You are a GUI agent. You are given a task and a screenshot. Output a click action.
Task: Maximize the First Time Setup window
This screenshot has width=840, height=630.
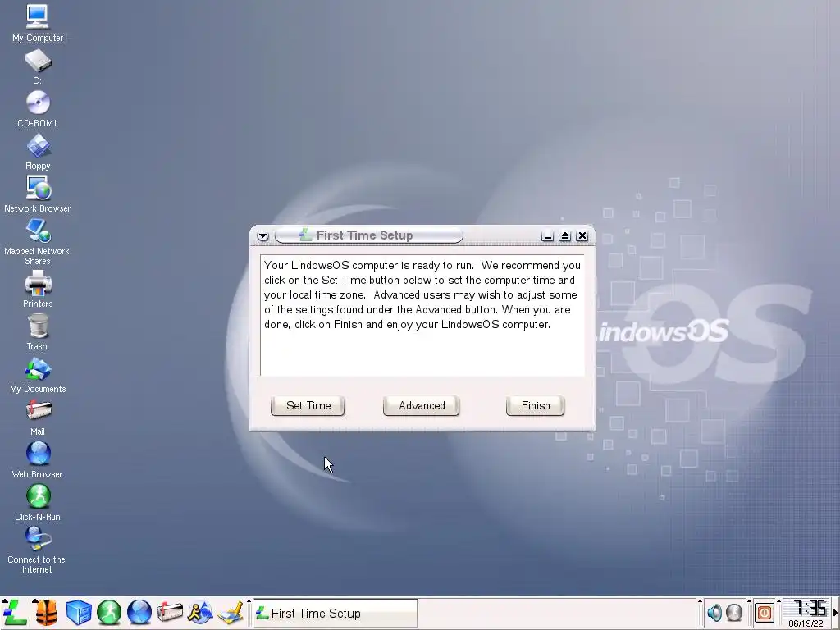coord(564,235)
